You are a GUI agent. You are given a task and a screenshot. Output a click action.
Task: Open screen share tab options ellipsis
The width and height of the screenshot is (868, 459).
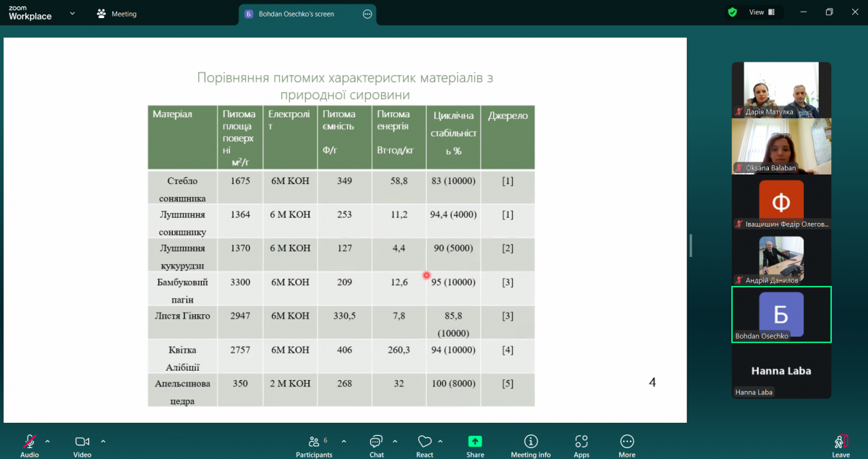point(367,14)
